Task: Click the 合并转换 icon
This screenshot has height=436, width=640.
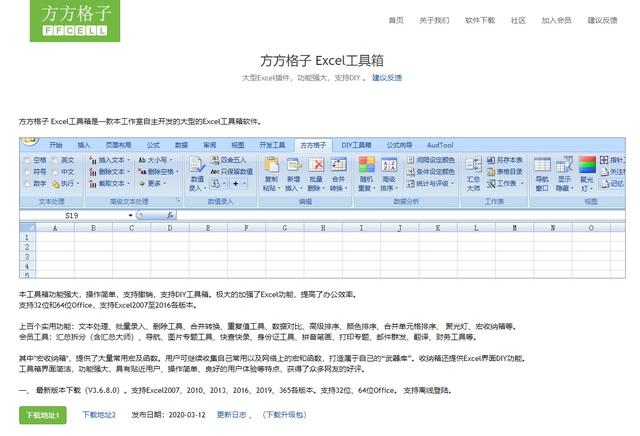Action: pyautogui.click(x=338, y=165)
